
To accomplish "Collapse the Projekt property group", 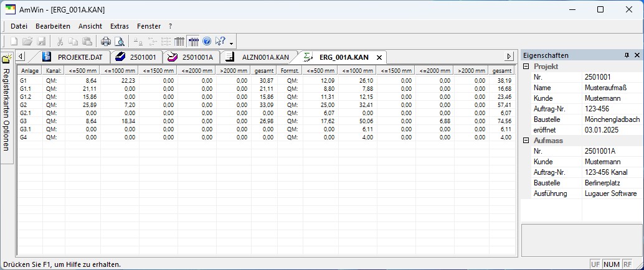I will 526,66.
